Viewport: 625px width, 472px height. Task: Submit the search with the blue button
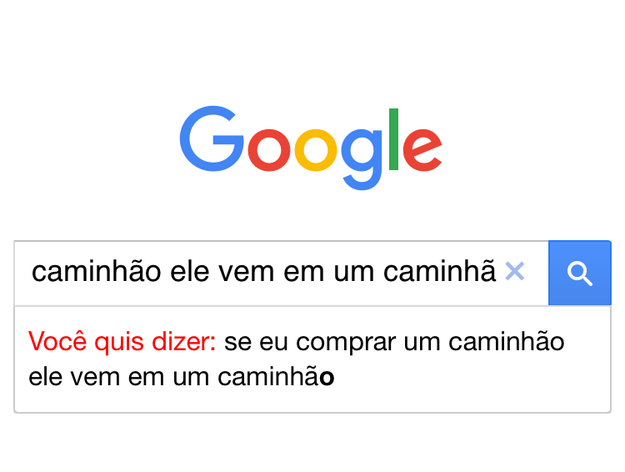point(580,273)
